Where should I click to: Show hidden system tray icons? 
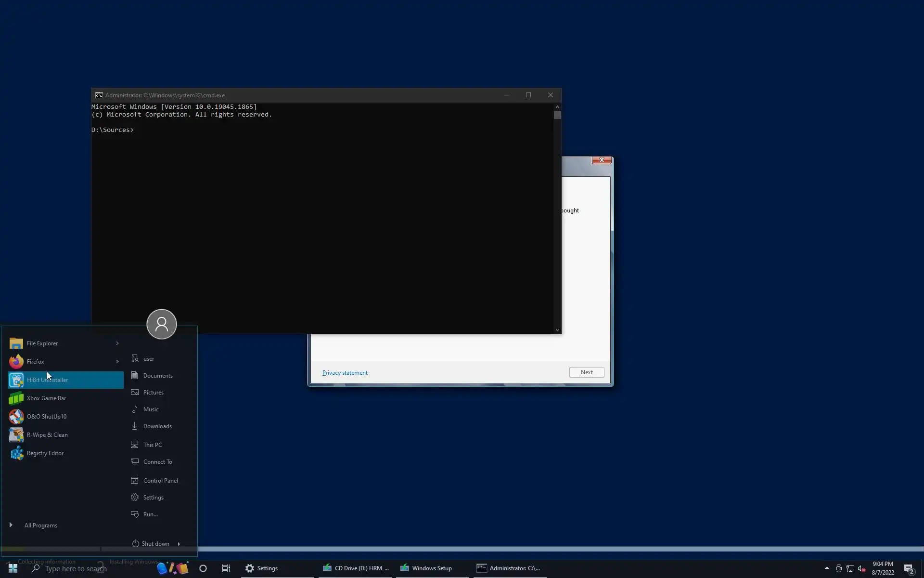click(827, 568)
